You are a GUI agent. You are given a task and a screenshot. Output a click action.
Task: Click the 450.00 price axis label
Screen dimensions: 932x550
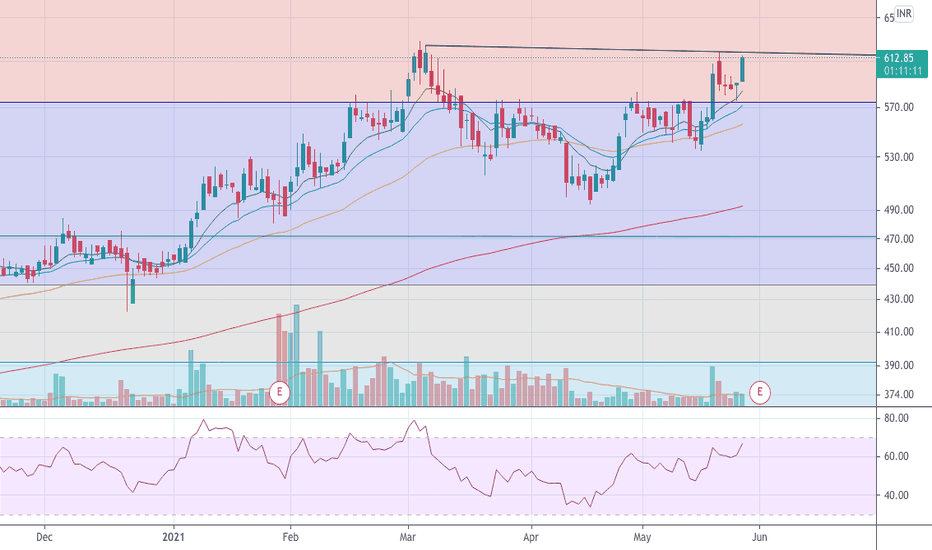898,268
